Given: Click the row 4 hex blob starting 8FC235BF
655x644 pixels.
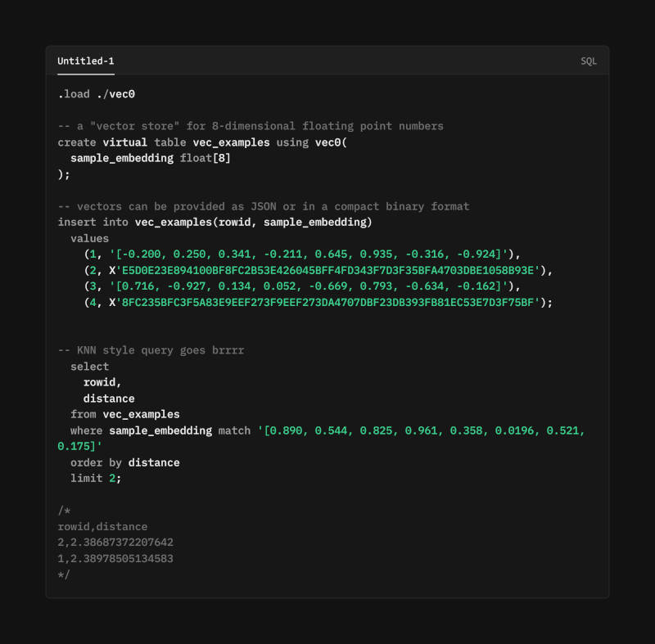Looking at the screenshot, I should coord(324,303).
